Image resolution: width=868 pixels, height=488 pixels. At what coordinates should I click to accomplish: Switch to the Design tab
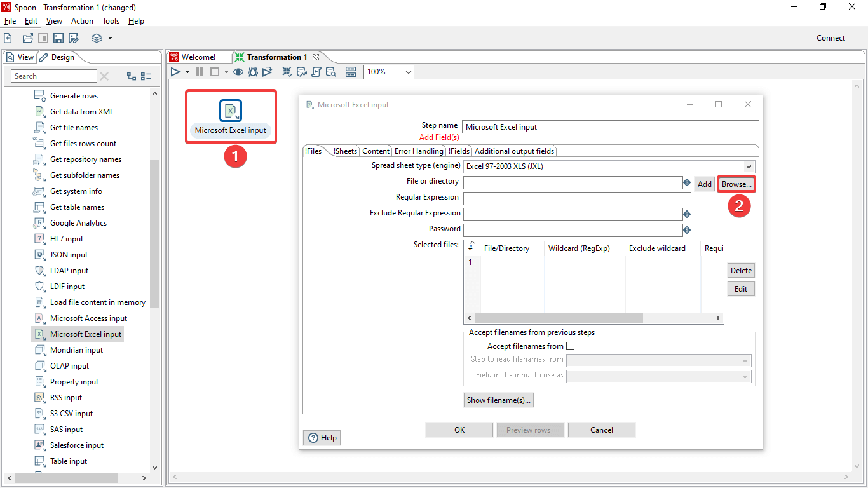57,57
